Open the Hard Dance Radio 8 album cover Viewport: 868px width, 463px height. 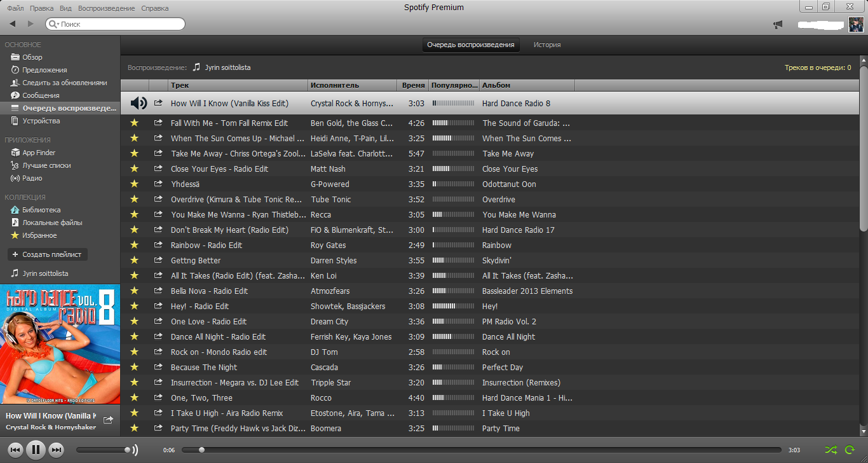[60, 343]
